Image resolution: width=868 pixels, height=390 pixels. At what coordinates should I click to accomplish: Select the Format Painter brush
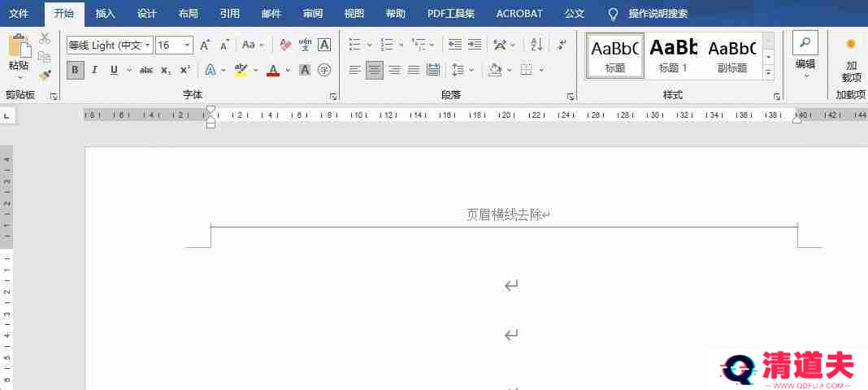click(x=45, y=75)
